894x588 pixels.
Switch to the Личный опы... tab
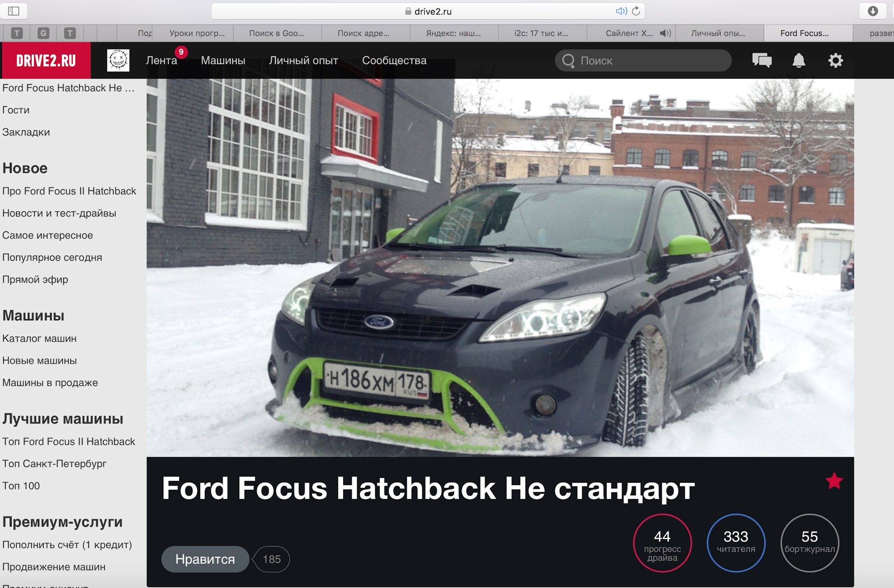719,33
